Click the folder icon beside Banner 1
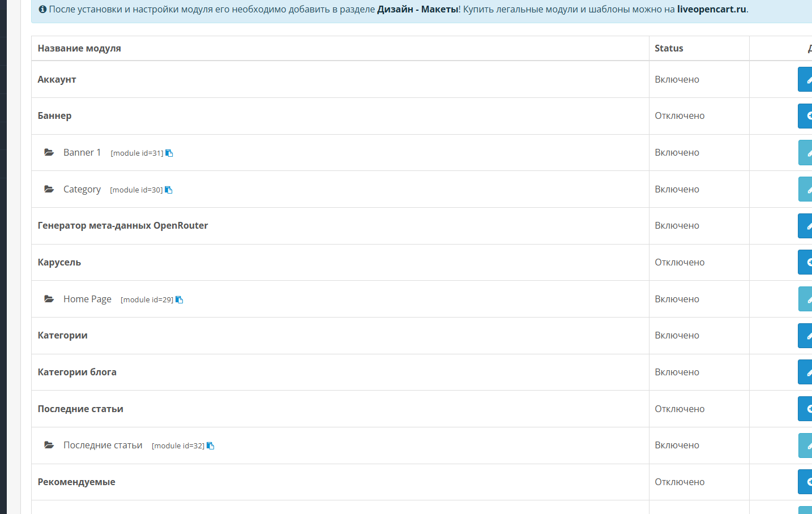This screenshot has height=514, width=812. tap(49, 152)
